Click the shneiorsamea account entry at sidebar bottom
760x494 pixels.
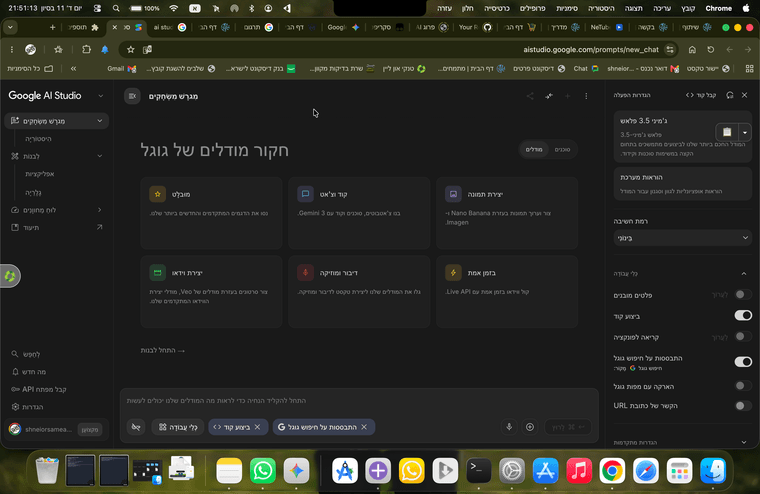[48, 429]
